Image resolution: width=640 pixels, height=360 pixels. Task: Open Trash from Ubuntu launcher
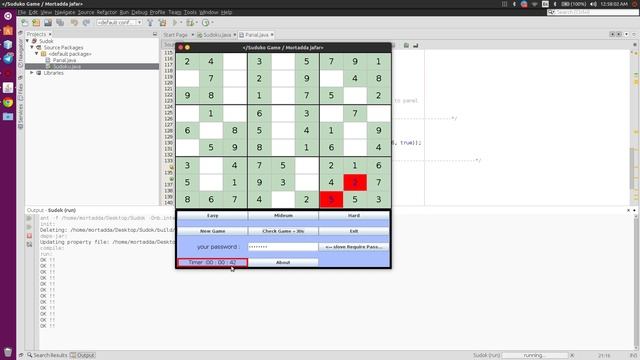pos(8,352)
